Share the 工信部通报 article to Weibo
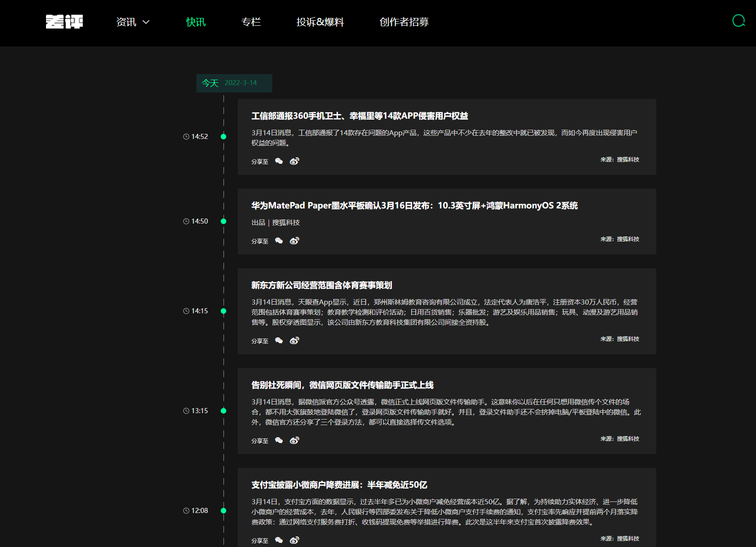Viewport: 756px width, 547px height. coord(294,161)
